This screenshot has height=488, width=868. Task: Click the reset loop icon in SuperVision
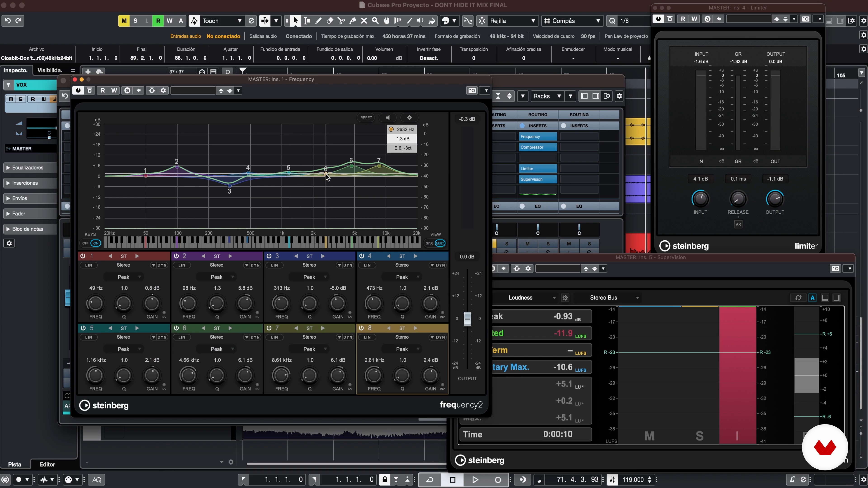pyautogui.click(x=798, y=298)
